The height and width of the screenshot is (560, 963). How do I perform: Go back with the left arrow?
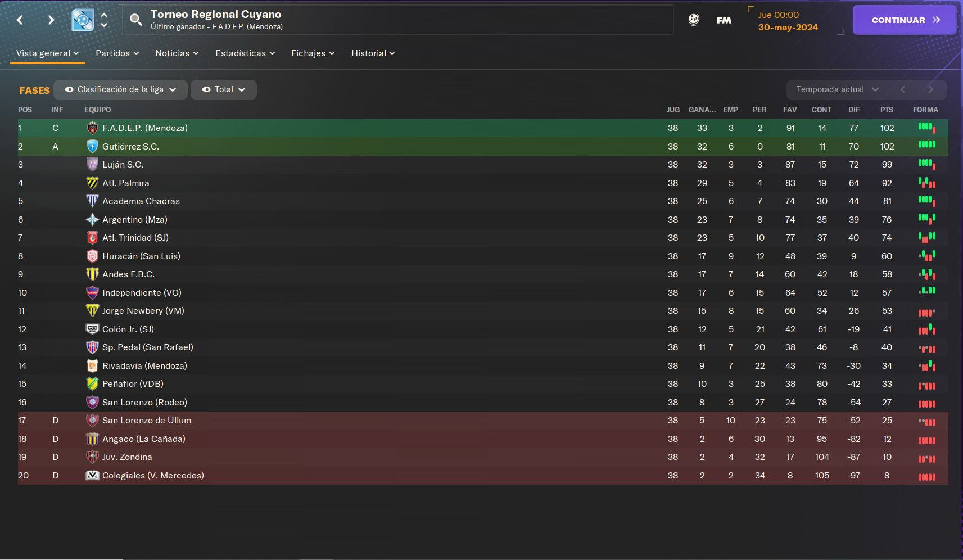(x=20, y=20)
